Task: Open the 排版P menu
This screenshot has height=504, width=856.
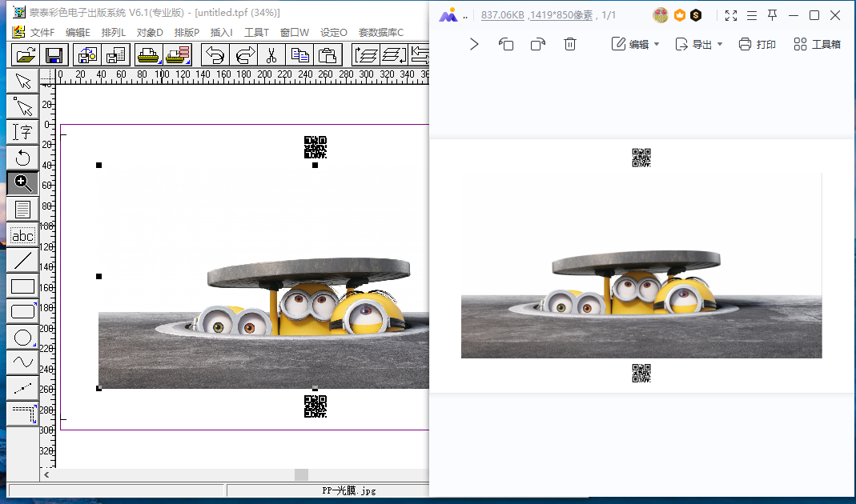Action: 186,33
